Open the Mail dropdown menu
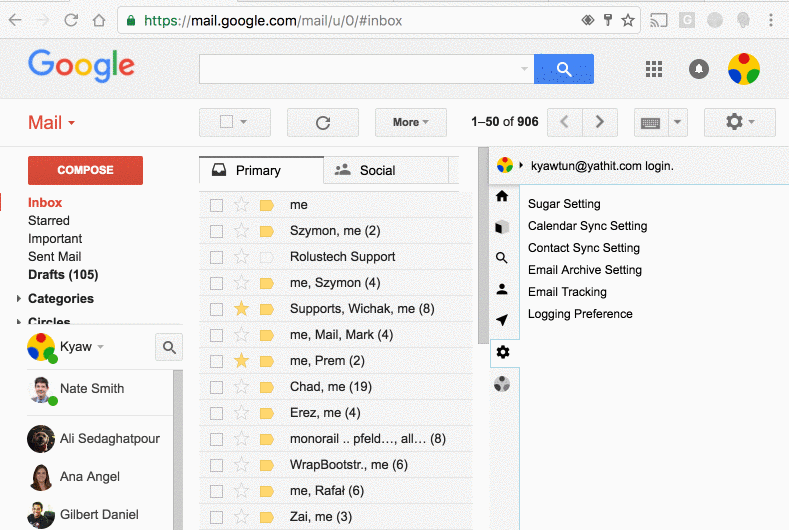This screenshot has width=789, height=530. pos(51,122)
